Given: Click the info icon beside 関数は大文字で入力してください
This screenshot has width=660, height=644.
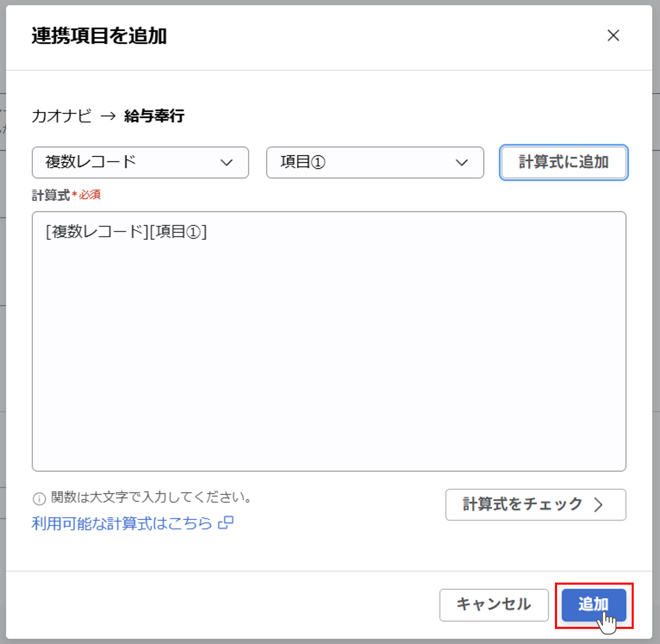Looking at the screenshot, I should point(39,499).
